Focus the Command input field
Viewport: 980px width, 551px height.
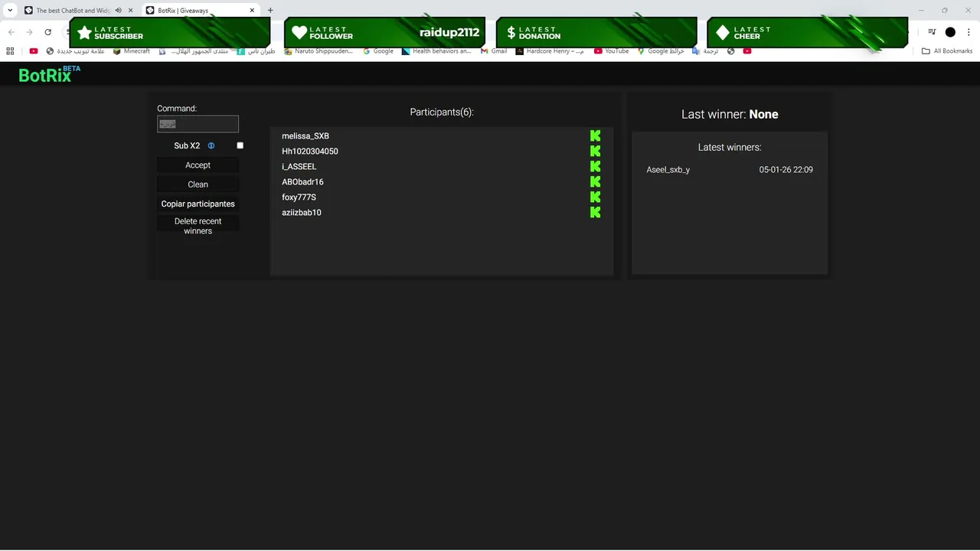click(198, 124)
